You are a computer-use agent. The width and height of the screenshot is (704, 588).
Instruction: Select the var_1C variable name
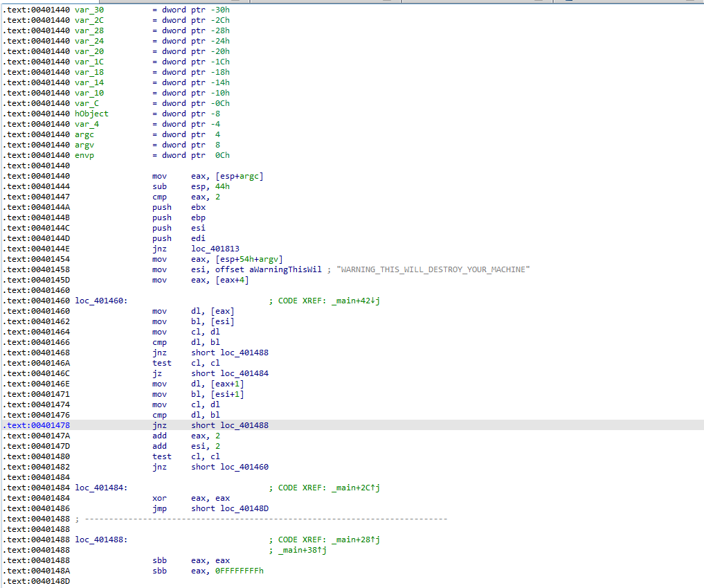click(89, 62)
